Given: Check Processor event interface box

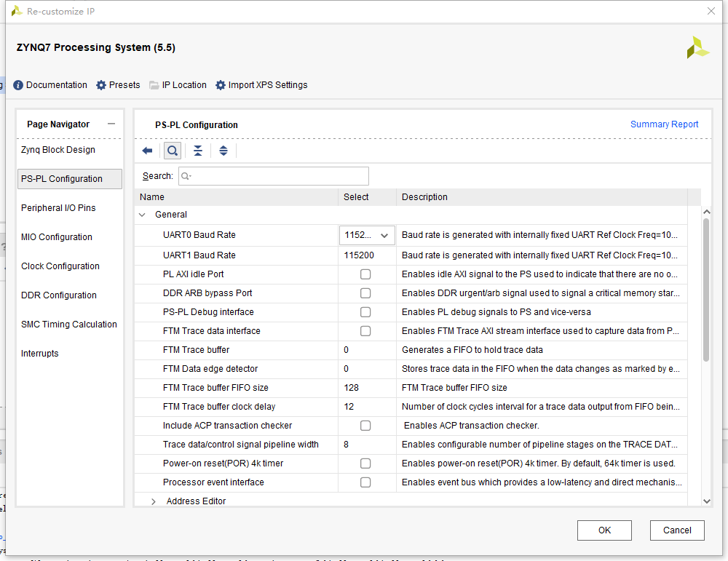Looking at the screenshot, I should coord(365,482).
